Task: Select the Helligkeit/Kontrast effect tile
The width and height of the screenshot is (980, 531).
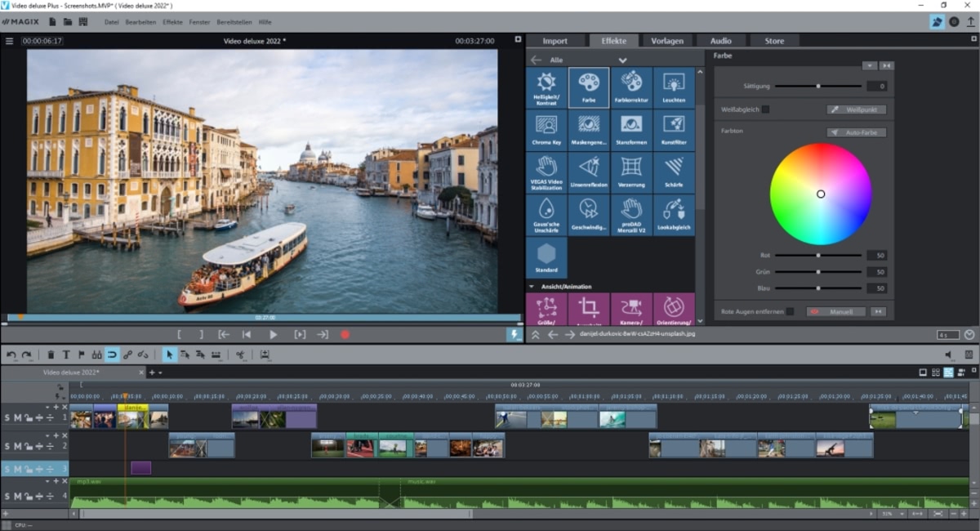Action: (546, 88)
